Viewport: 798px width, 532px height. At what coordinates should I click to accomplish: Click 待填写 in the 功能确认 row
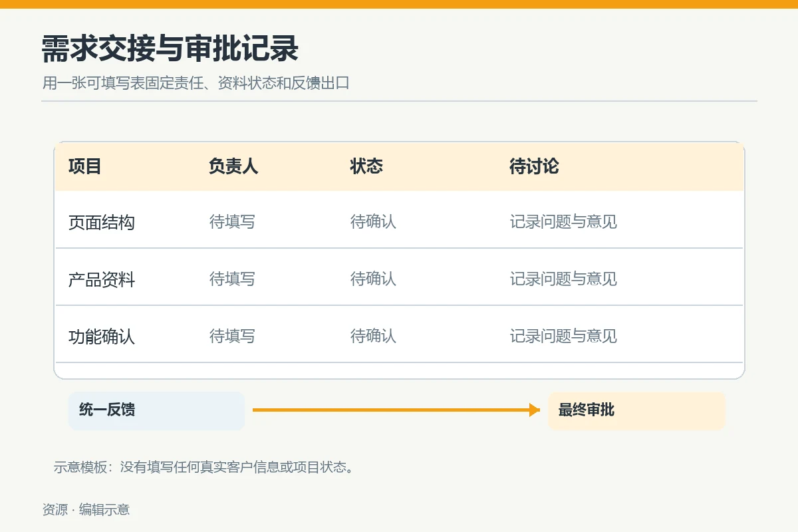(232, 336)
